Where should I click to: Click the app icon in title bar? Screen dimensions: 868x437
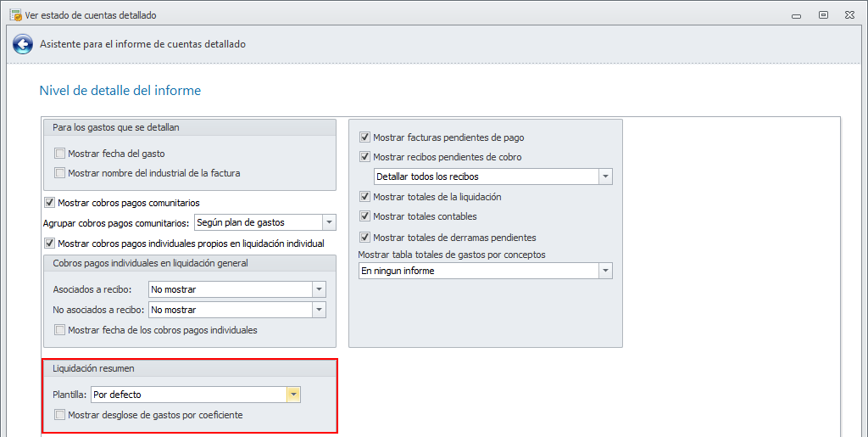14,15
